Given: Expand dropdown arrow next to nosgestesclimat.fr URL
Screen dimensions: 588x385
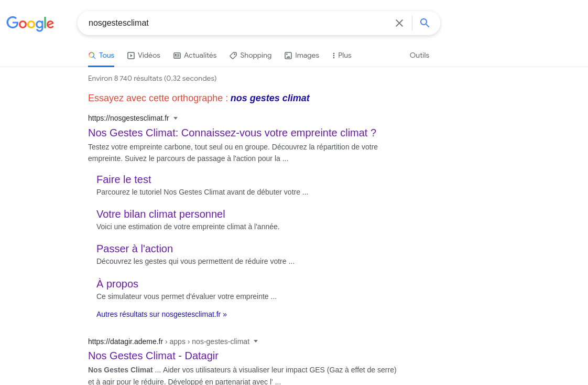Looking at the screenshot, I should tap(176, 118).
